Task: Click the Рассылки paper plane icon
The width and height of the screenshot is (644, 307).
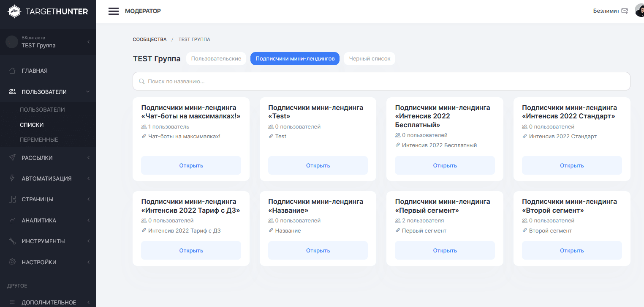Action: [x=13, y=158]
